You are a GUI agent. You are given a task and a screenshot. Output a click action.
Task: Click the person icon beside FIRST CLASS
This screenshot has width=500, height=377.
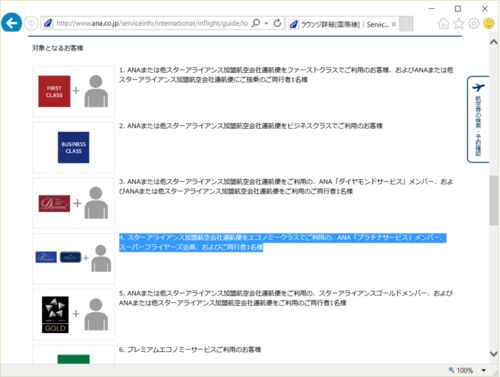click(x=96, y=91)
